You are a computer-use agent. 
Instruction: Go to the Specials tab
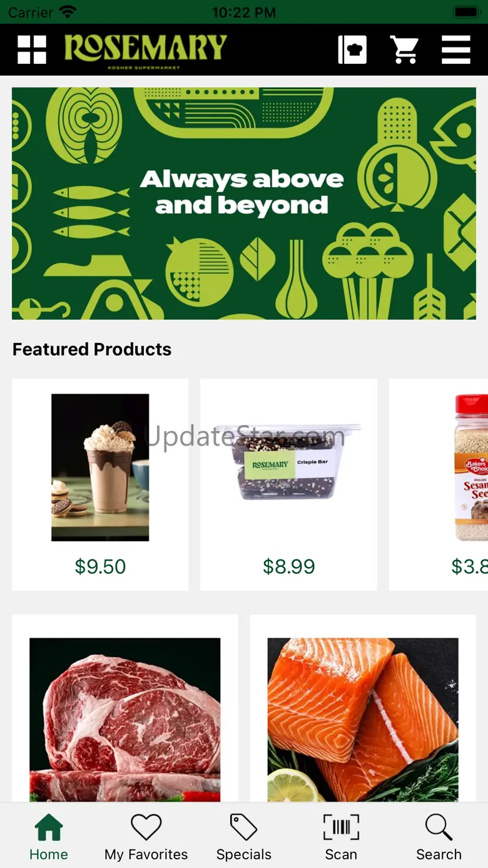tap(244, 837)
